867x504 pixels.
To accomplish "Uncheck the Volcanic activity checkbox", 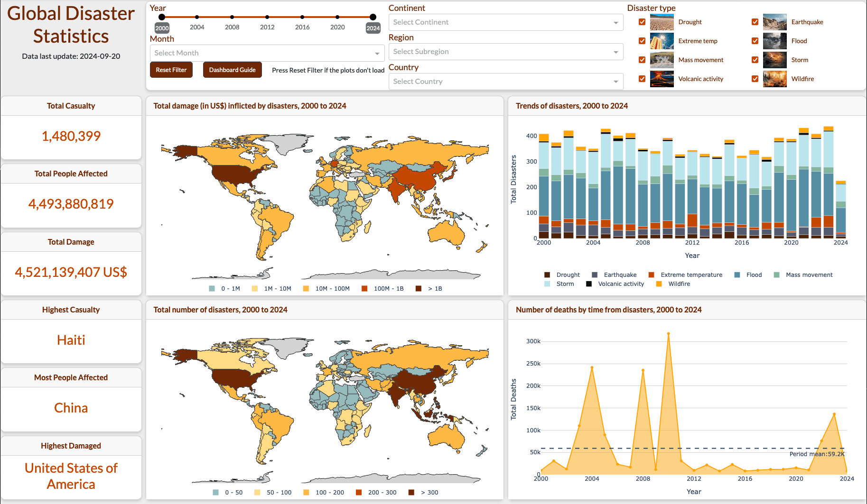I will point(642,79).
